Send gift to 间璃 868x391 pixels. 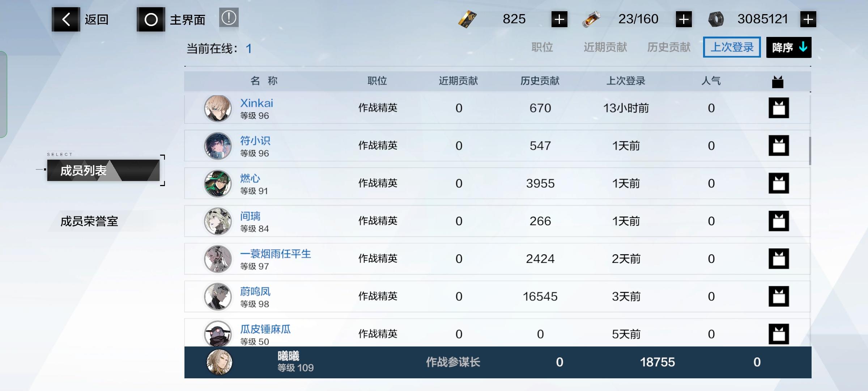(779, 221)
